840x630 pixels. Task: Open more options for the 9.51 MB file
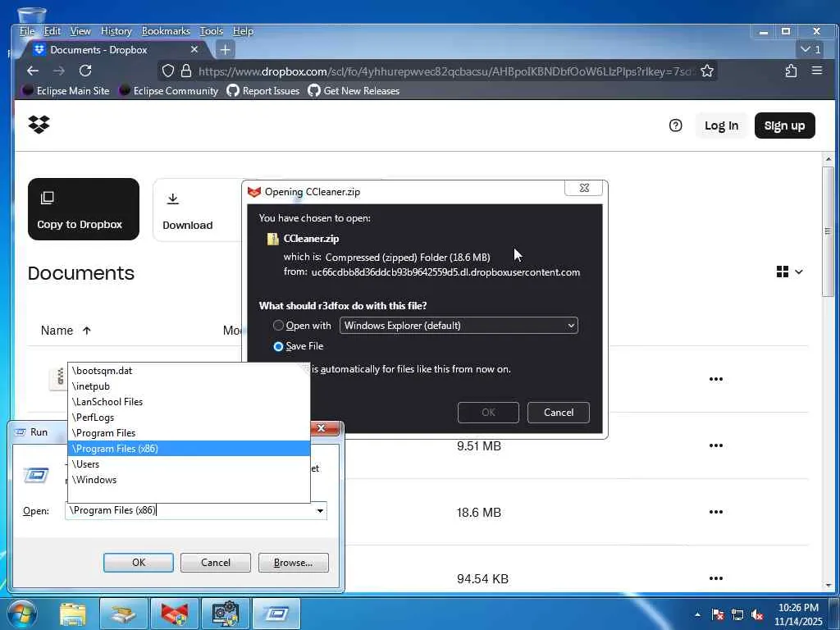(x=715, y=445)
